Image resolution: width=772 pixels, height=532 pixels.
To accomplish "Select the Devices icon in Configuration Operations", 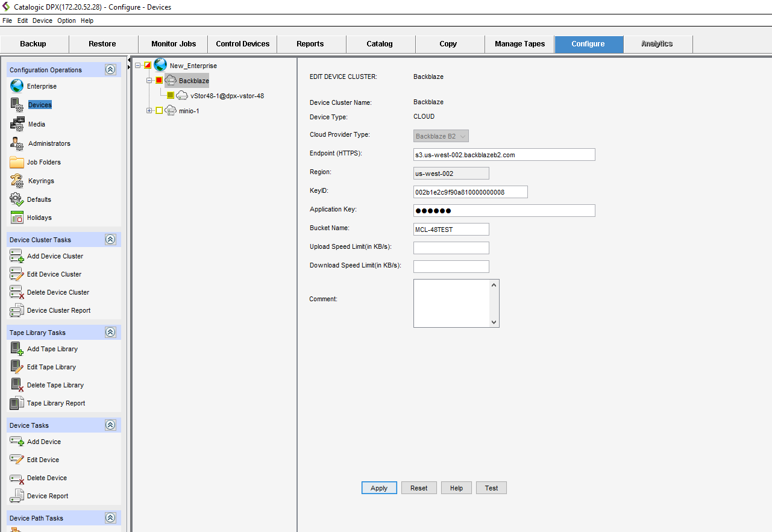I will [x=17, y=105].
